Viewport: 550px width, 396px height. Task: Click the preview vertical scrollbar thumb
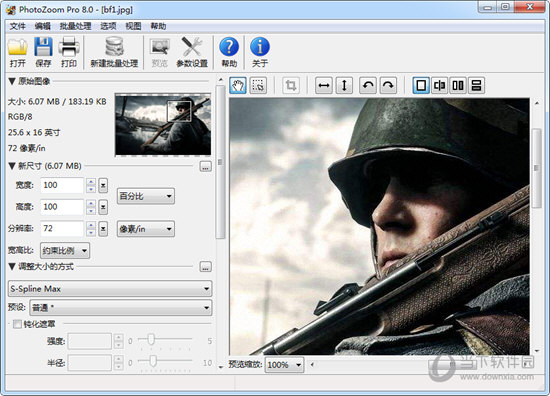tap(537, 168)
